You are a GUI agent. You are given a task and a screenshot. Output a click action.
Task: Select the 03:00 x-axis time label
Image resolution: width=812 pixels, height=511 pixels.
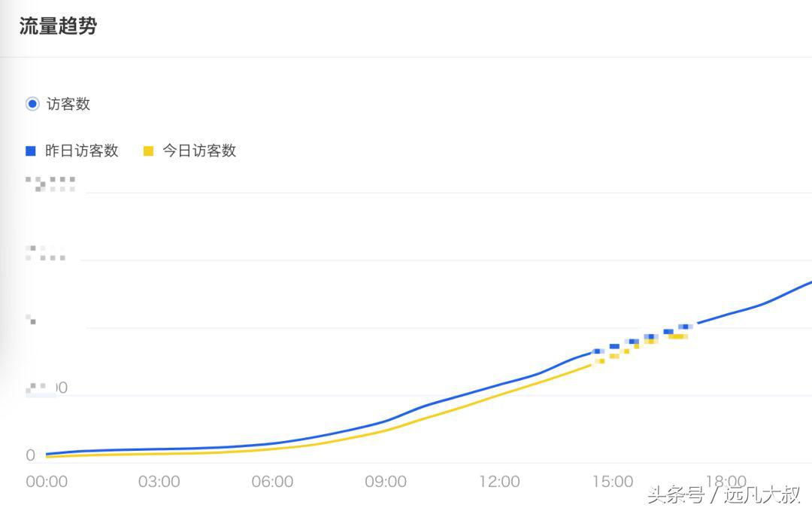point(159,482)
